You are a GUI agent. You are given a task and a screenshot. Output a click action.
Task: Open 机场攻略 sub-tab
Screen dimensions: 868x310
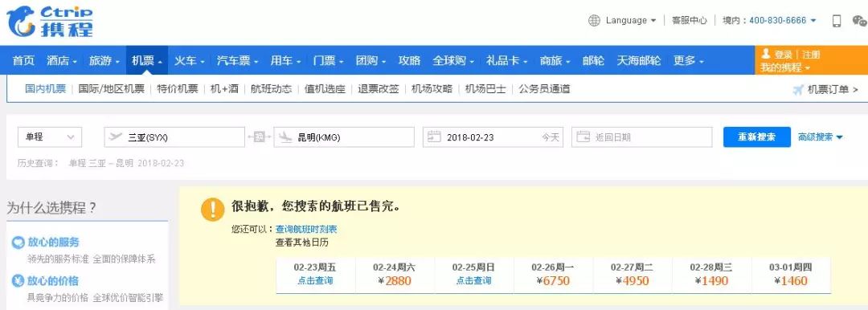pyautogui.click(x=432, y=88)
